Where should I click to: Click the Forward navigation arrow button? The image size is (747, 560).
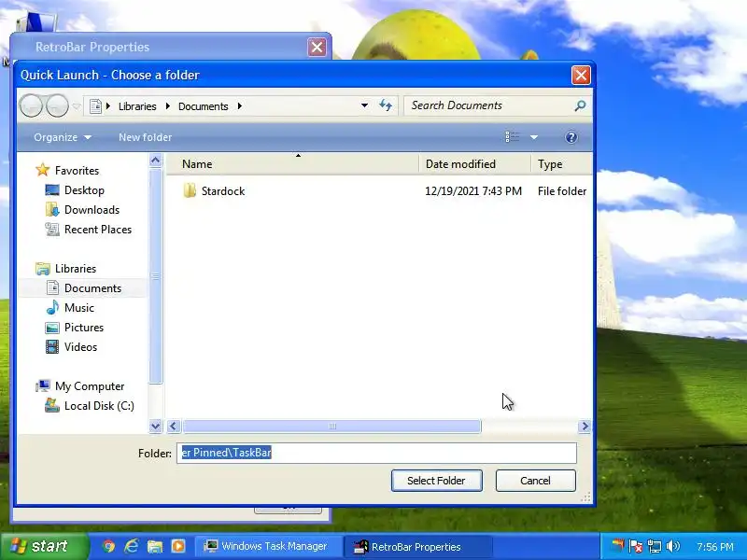pyautogui.click(x=57, y=105)
